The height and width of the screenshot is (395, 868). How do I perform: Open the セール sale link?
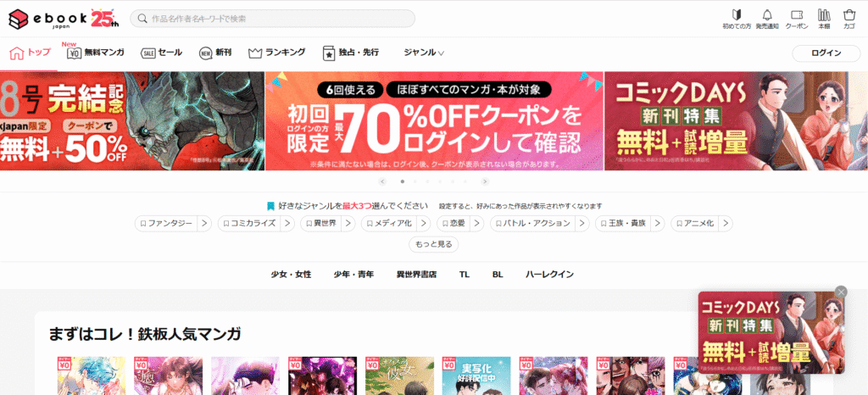click(161, 53)
